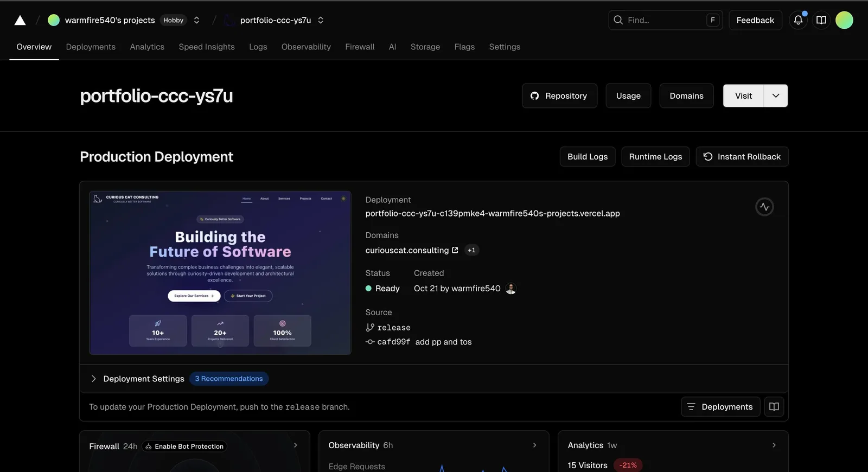868x472 pixels.
Task: Expand the Analytics card arrow
Action: pyautogui.click(x=774, y=445)
